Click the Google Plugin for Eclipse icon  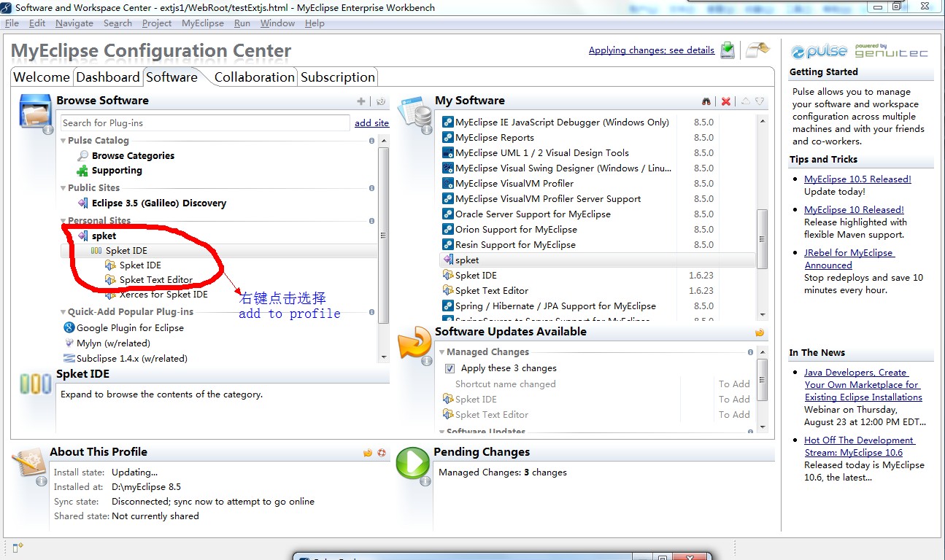click(x=69, y=327)
